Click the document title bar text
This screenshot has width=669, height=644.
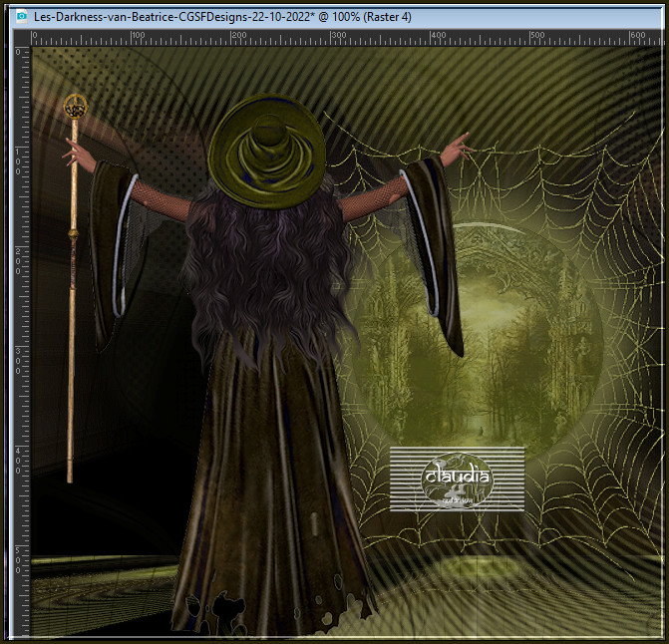(x=222, y=17)
